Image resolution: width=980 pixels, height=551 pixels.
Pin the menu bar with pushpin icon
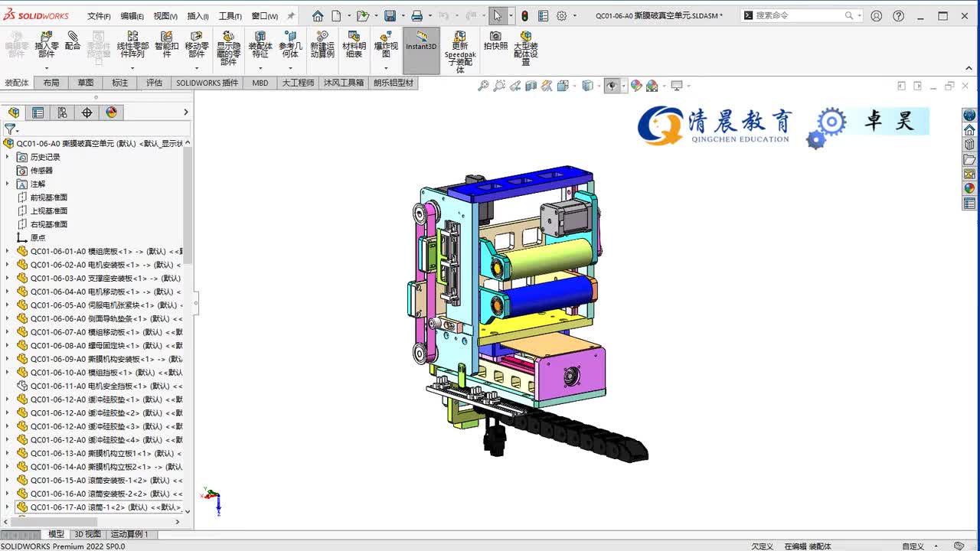click(x=291, y=15)
